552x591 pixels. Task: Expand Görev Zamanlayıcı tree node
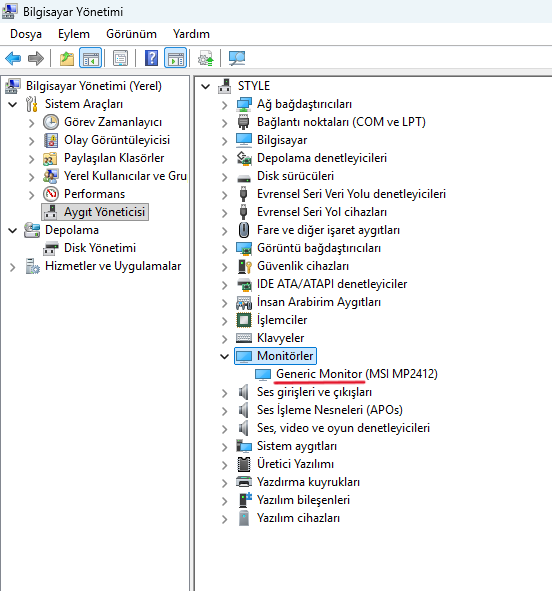[32, 122]
